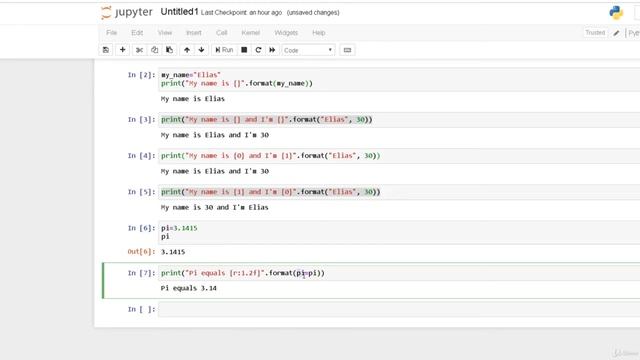Click the pencil edit mode icon
The image size is (640, 360).
(616, 33)
